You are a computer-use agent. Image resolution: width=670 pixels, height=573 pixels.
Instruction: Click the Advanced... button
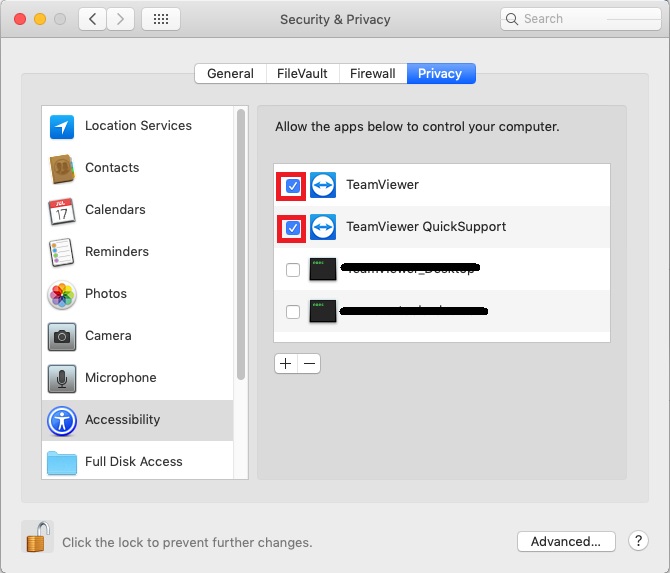pos(565,541)
